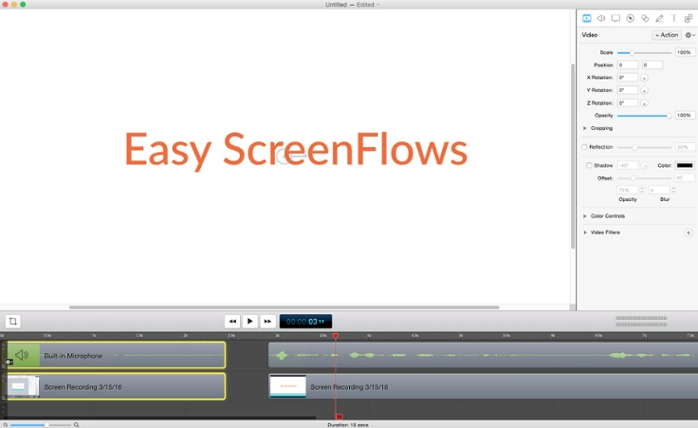Viewport: 698px width, 428px height.
Task: Click the canvas horizontal scrollbar
Action: (x=284, y=307)
